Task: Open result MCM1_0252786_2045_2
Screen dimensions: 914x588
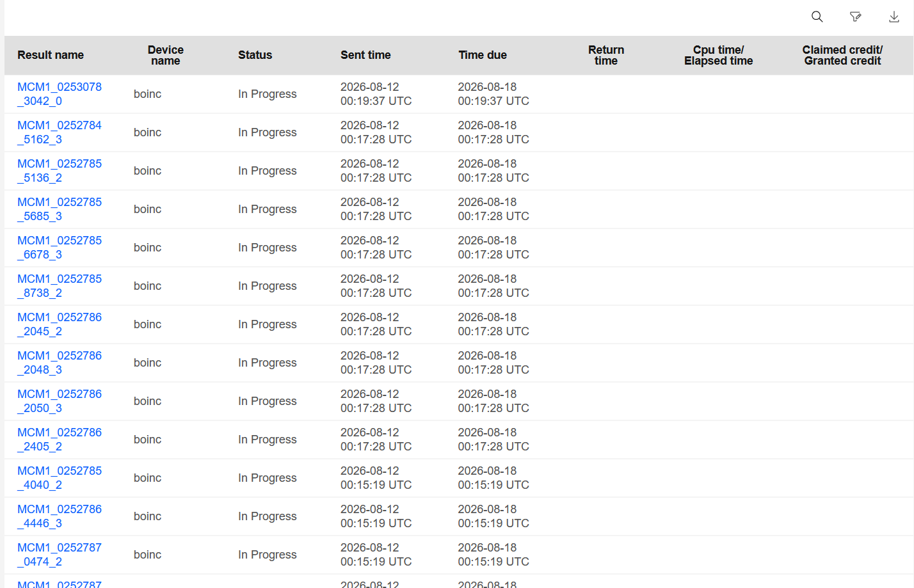Action: [x=60, y=324]
